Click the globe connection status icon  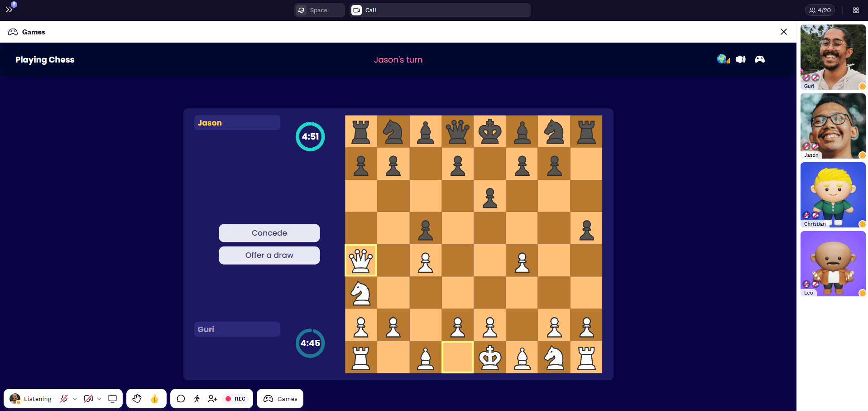pyautogui.click(x=723, y=59)
